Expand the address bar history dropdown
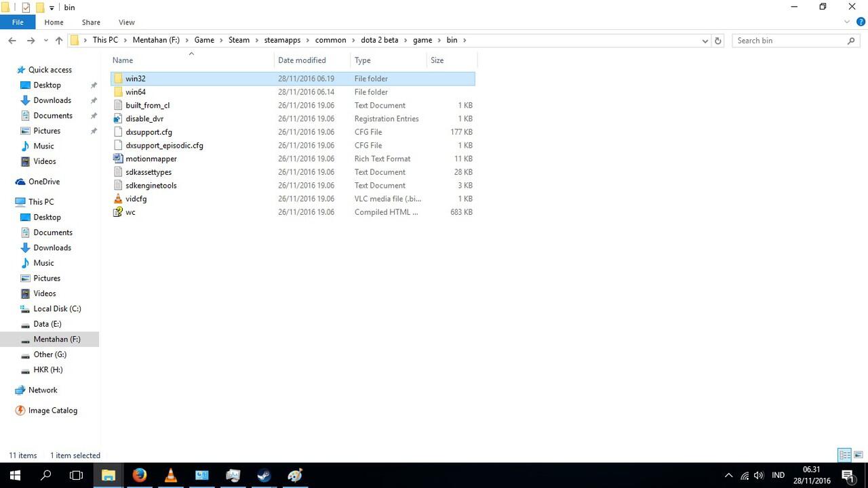The image size is (868, 488). (x=705, y=41)
